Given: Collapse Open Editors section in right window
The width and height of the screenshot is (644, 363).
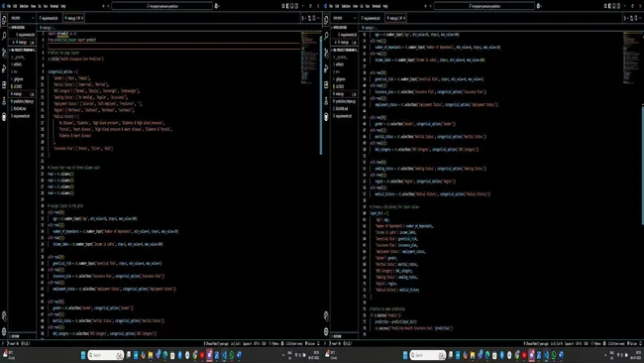Looking at the screenshot, I should (x=344, y=28).
